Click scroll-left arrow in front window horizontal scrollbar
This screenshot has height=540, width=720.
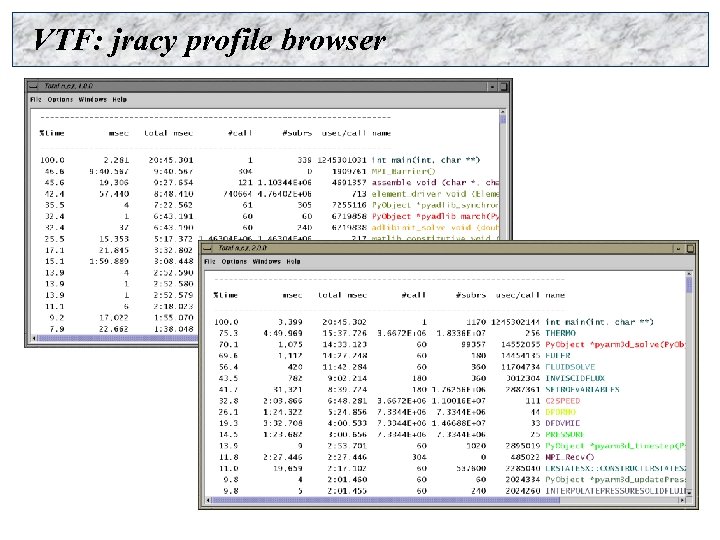click(208, 500)
